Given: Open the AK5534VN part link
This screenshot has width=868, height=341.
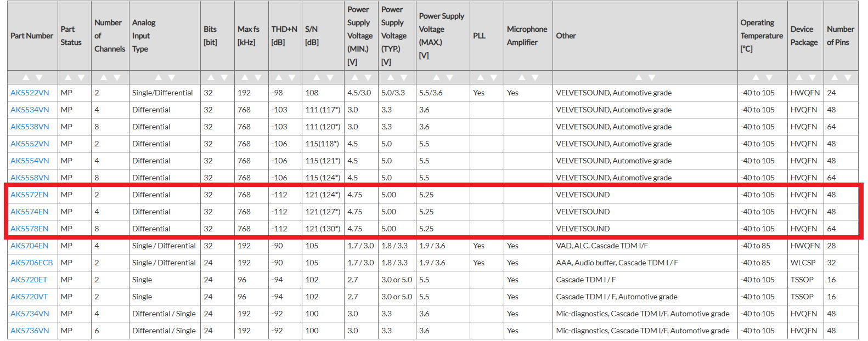Looking at the screenshot, I should tap(30, 110).
